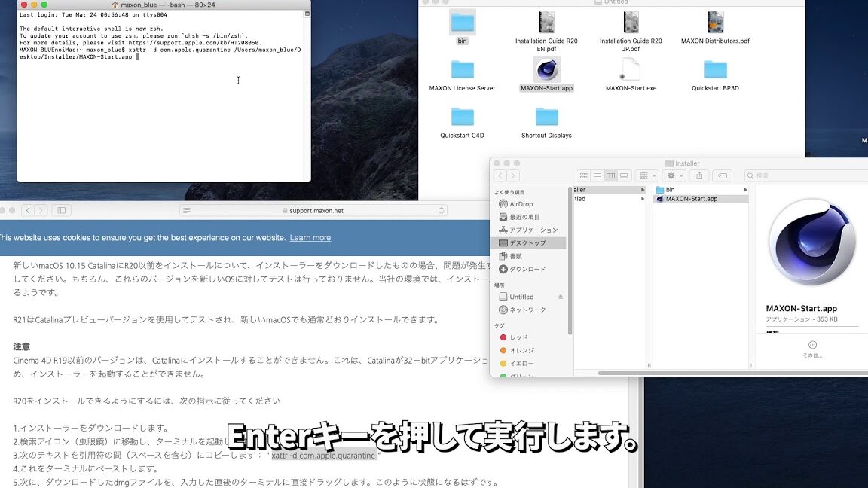Expand bin folder arrow in column view
868x488 pixels.
point(745,190)
